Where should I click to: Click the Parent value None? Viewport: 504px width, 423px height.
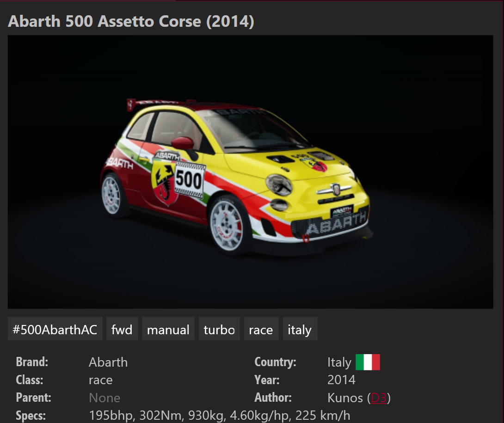click(x=104, y=398)
